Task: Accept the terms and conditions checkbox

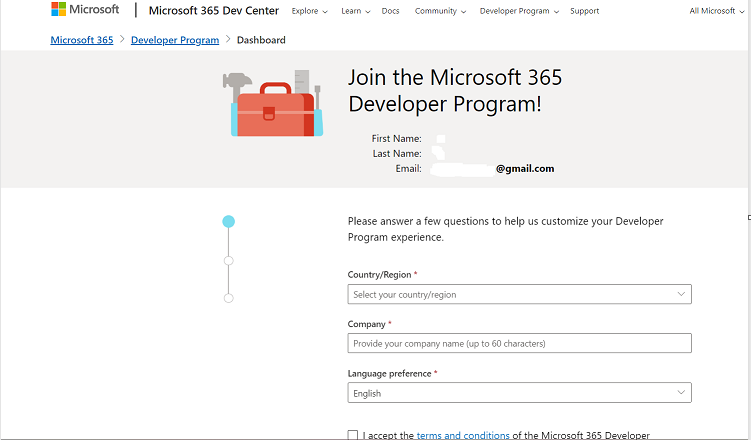Action: click(x=353, y=435)
